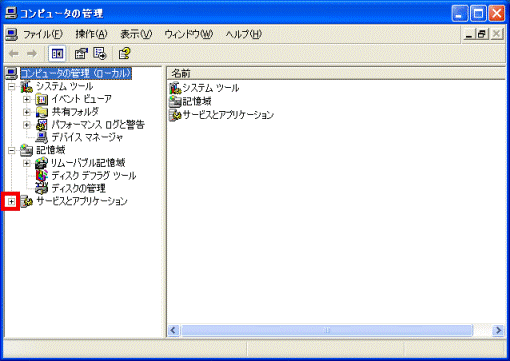
Task: Open the Help toolbar icon
Action: (124, 53)
